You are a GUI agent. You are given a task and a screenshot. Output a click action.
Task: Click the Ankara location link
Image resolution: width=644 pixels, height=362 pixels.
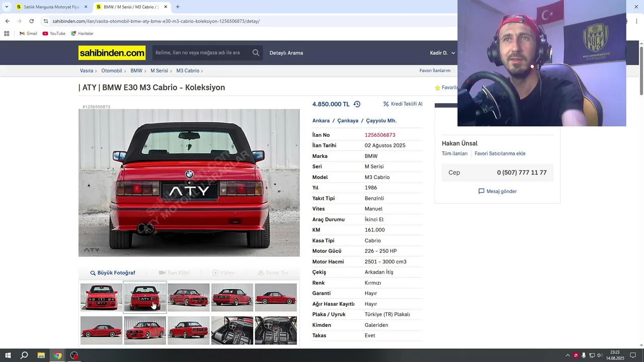(321, 121)
